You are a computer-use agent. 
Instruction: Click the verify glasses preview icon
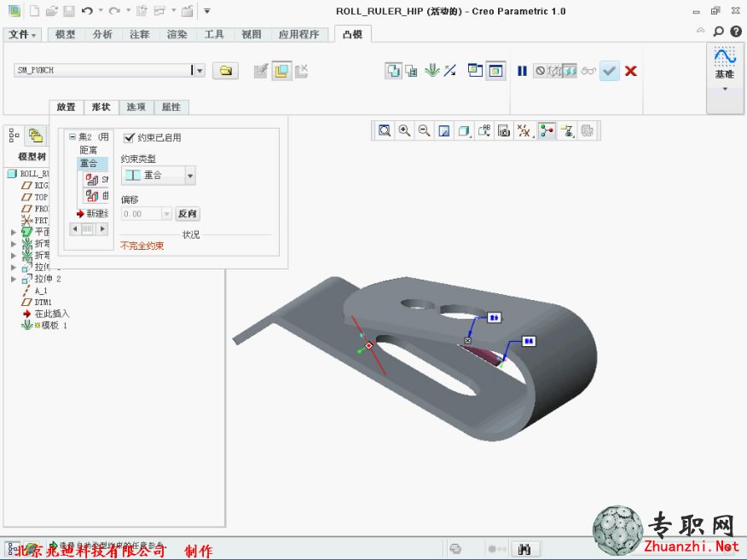tap(588, 71)
